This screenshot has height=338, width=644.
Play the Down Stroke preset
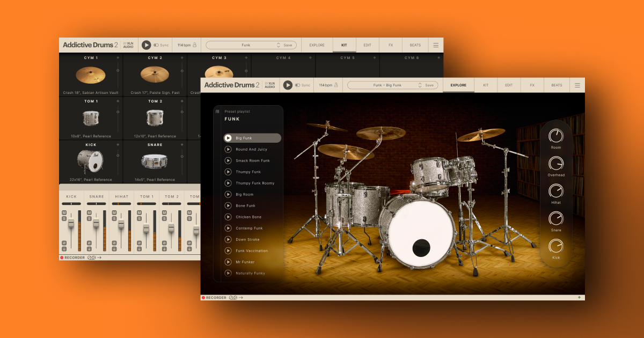point(228,239)
